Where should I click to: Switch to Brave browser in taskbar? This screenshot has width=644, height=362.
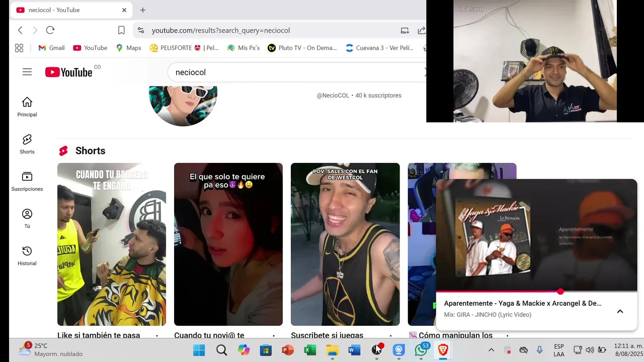click(x=443, y=350)
